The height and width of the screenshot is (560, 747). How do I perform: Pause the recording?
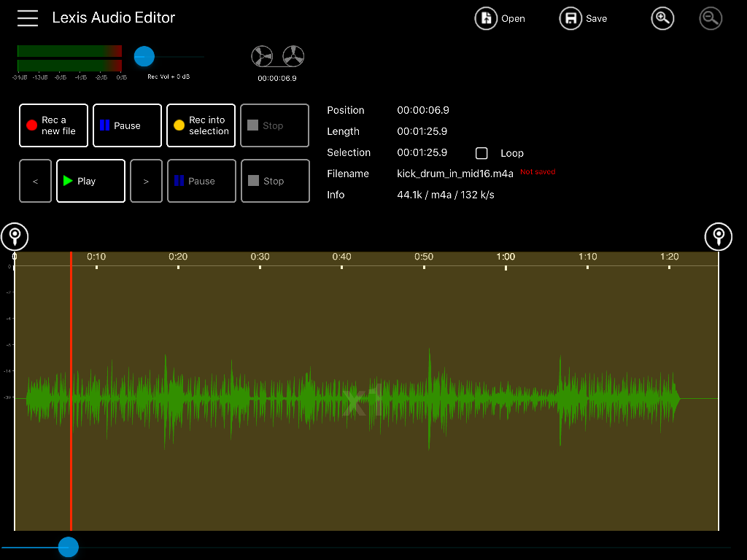coord(127,125)
